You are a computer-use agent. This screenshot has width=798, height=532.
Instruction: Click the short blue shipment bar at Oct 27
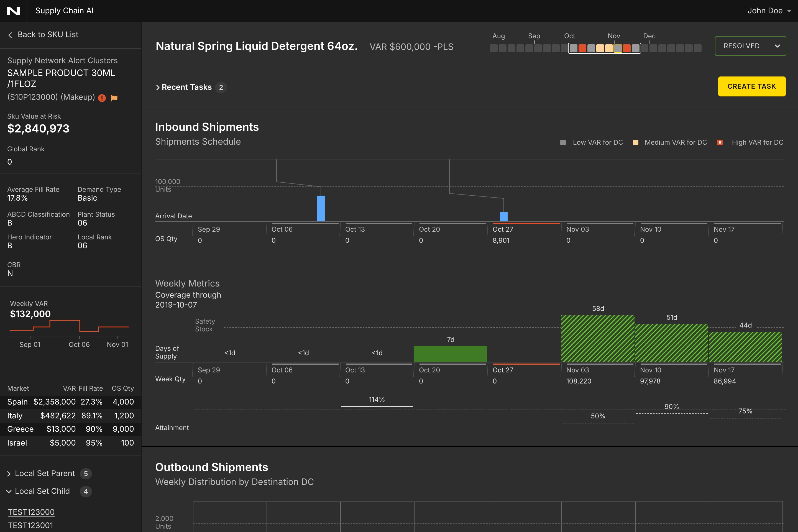(503, 216)
